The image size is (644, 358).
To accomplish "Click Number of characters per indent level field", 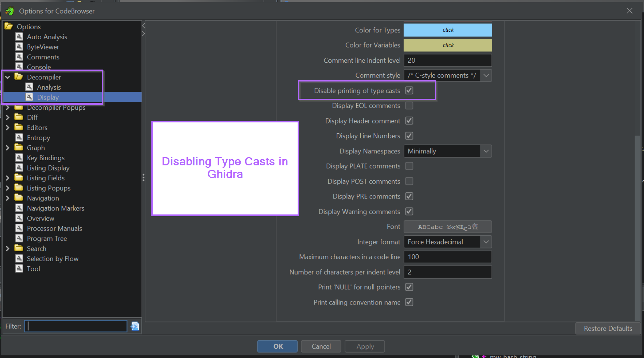I will tap(448, 272).
